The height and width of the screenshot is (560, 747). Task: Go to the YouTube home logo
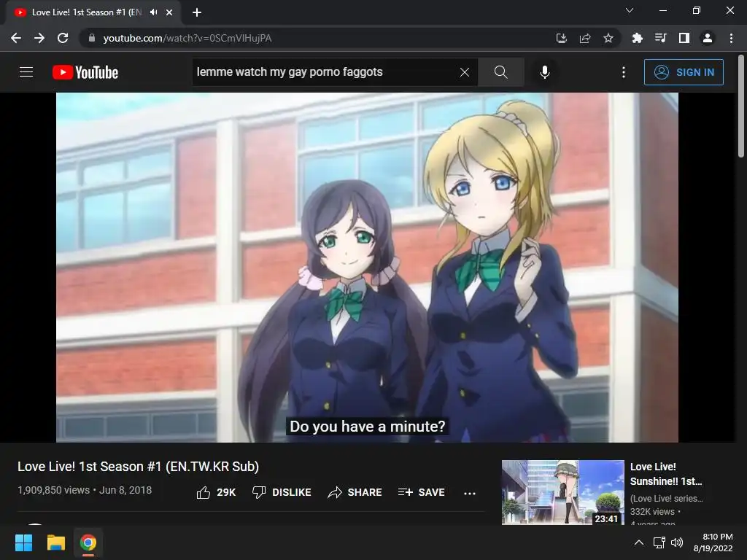85,72
